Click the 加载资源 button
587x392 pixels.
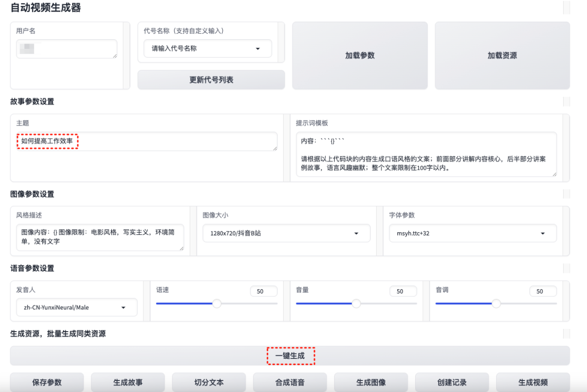click(502, 55)
